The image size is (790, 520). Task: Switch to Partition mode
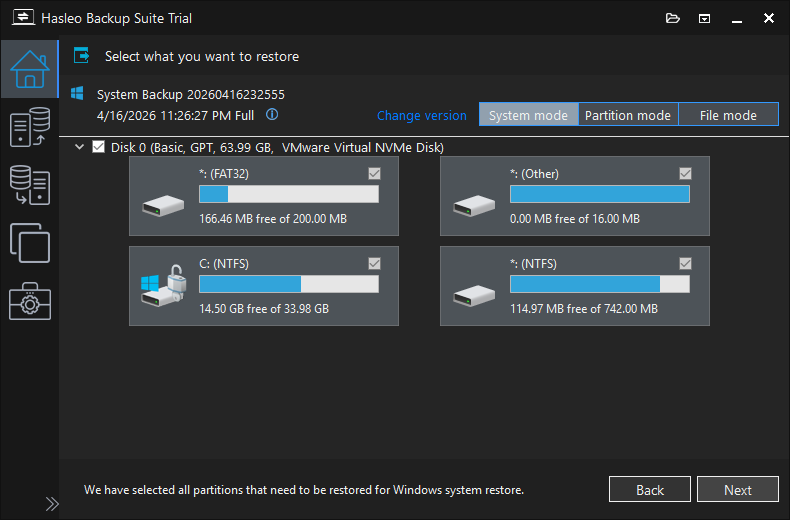click(x=628, y=114)
